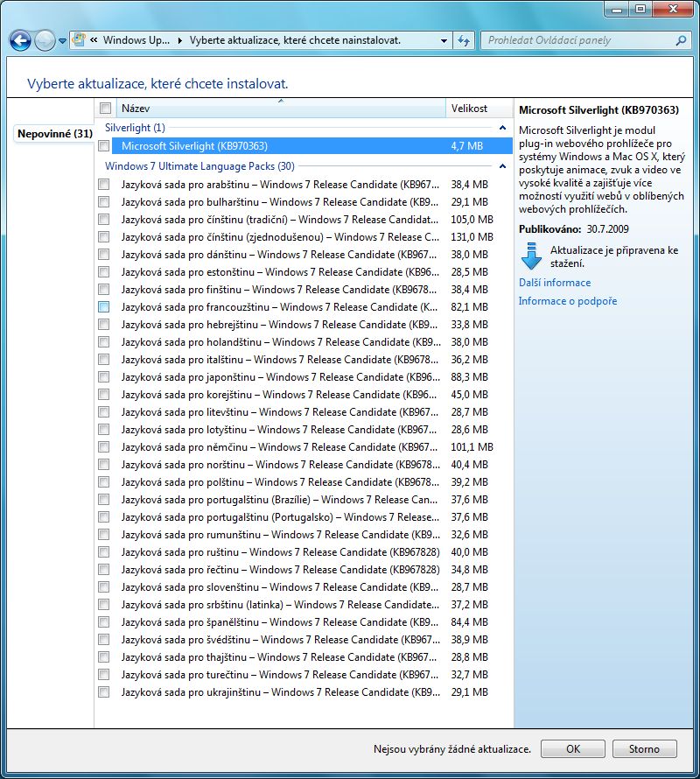Minimize the Windows Update window
Image resolution: width=700 pixels, height=779 pixels.
617,9
